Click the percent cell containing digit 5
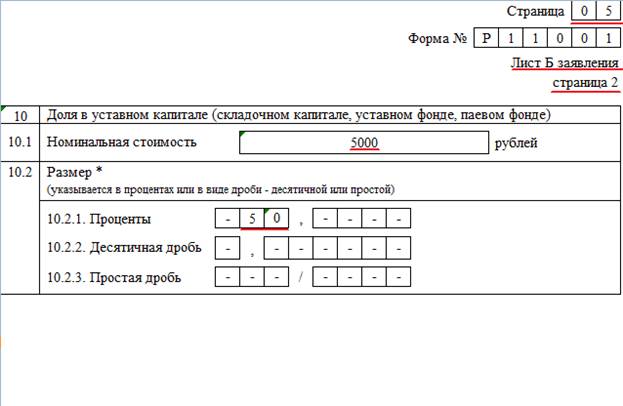Image resolution: width=623 pixels, height=406 pixels. [x=252, y=219]
